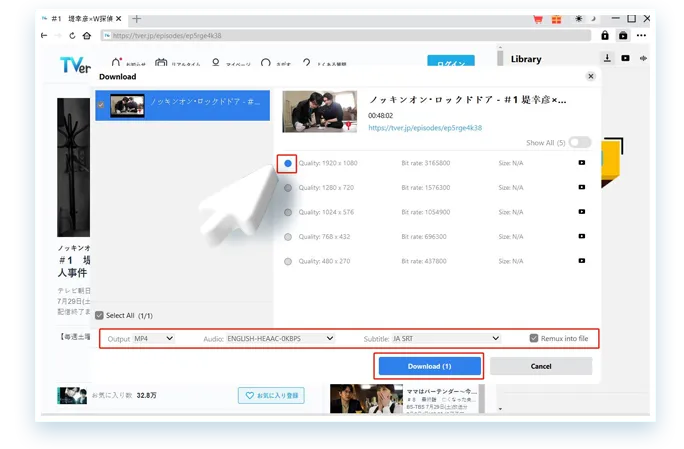684x449 pixels.
Task: Click the video preview thumbnail in dialog
Action: [320, 111]
